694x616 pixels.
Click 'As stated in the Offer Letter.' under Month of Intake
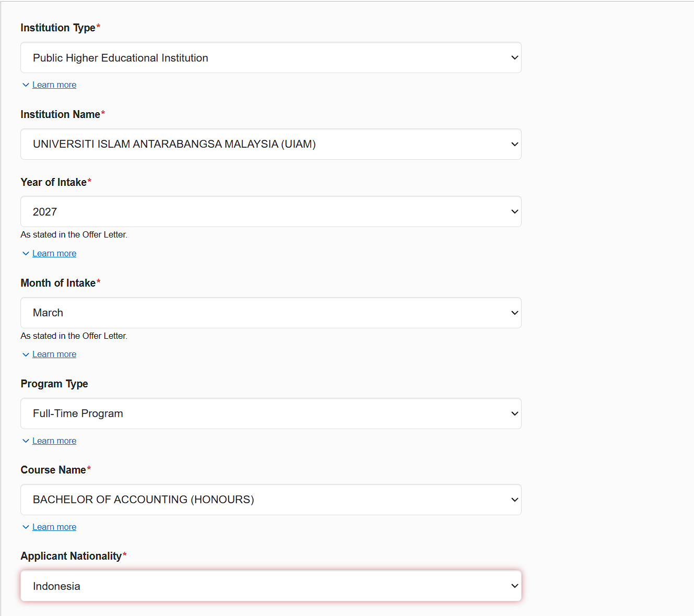[74, 336]
